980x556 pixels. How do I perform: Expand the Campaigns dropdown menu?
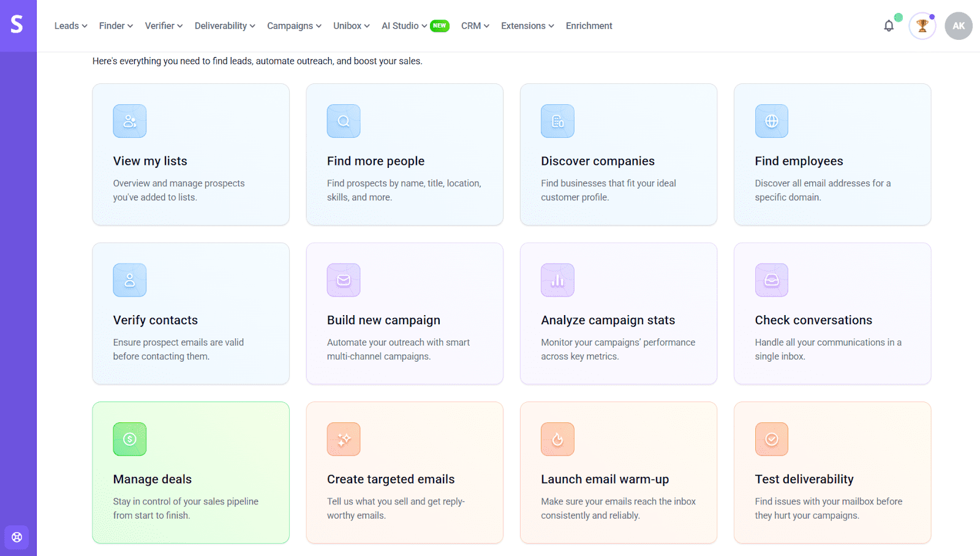tap(294, 26)
